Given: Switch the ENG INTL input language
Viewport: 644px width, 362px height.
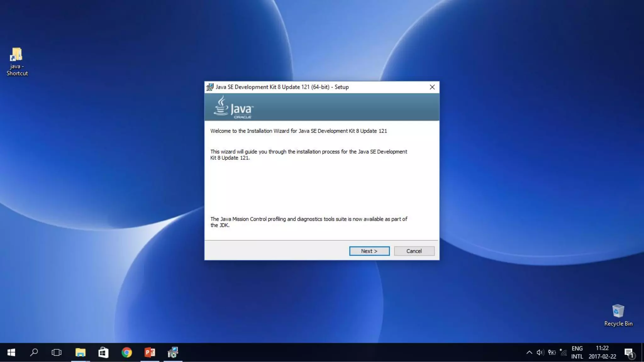Looking at the screenshot, I should click(577, 352).
